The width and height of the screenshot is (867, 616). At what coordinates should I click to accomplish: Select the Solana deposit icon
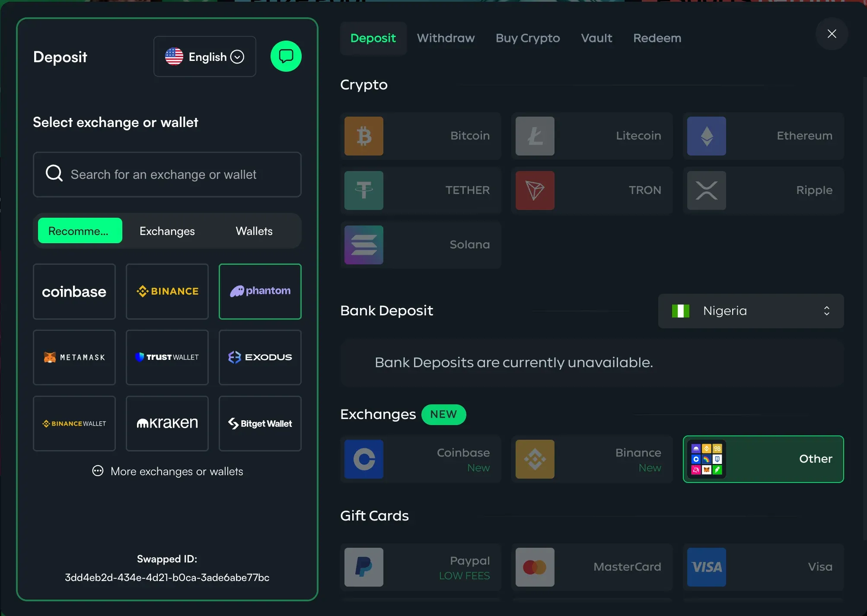click(363, 245)
